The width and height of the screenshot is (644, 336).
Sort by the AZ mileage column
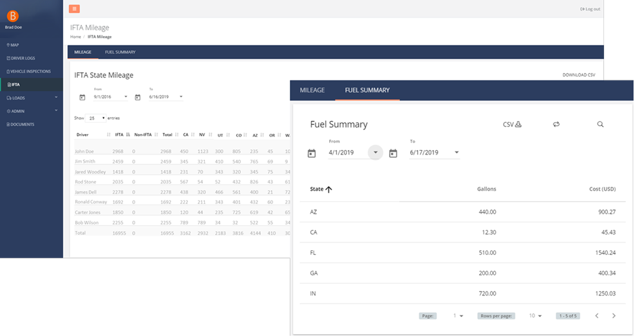[258, 135]
